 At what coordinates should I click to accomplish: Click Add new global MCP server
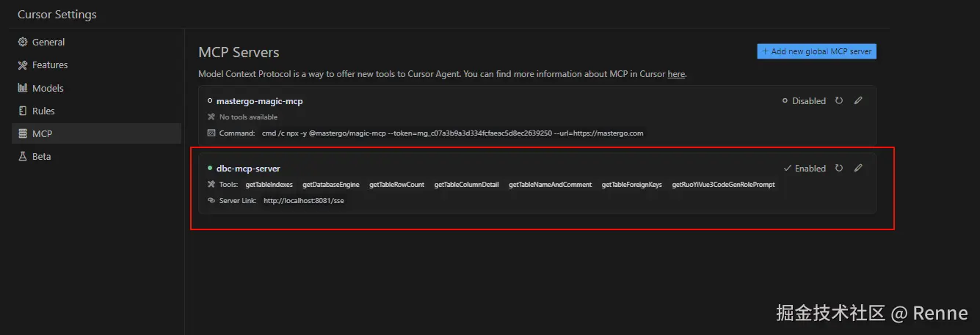tap(816, 51)
